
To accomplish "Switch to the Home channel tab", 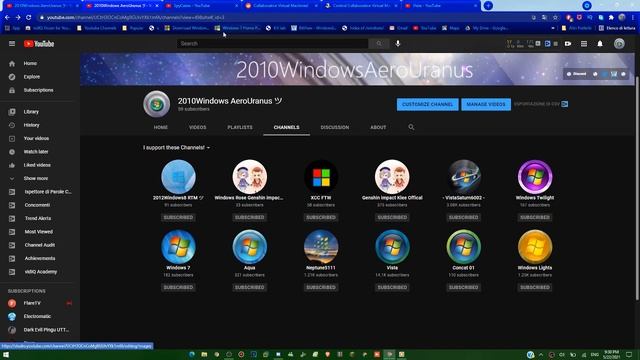I will (161, 127).
